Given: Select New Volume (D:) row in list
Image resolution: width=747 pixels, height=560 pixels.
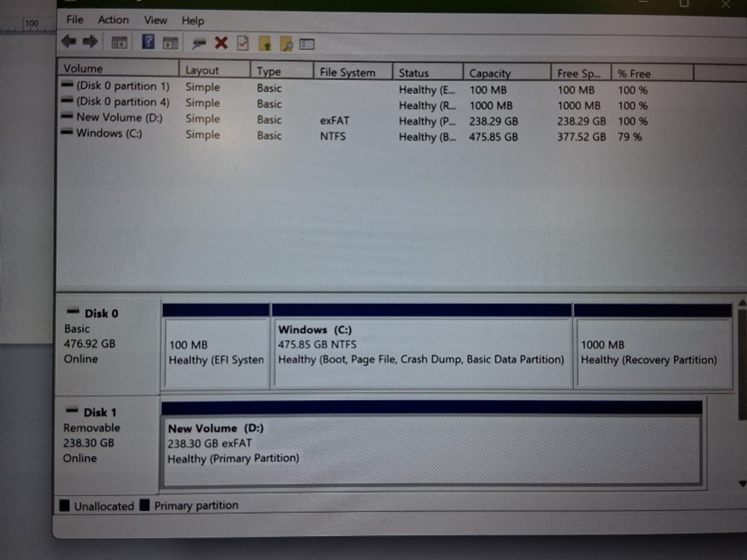Looking at the screenshot, I should [x=119, y=117].
